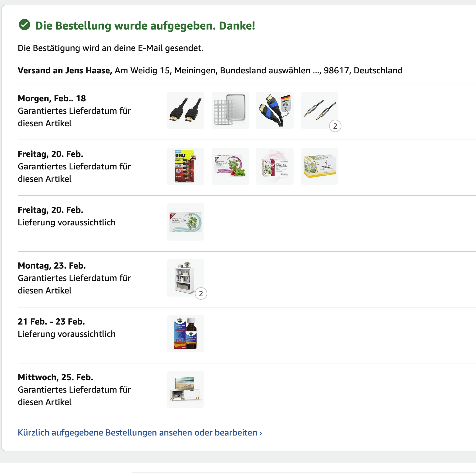The width and height of the screenshot is (476, 475).
Task: Select the yellow Magen- und Darmtee box
Action: pyautogui.click(x=320, y=166)
